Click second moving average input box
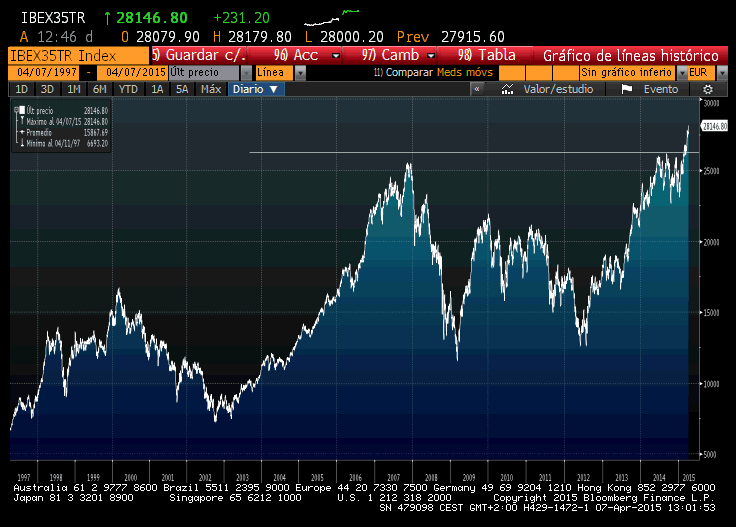The height and width of the screenshot is (527, 736). click(x=538, y=73)
